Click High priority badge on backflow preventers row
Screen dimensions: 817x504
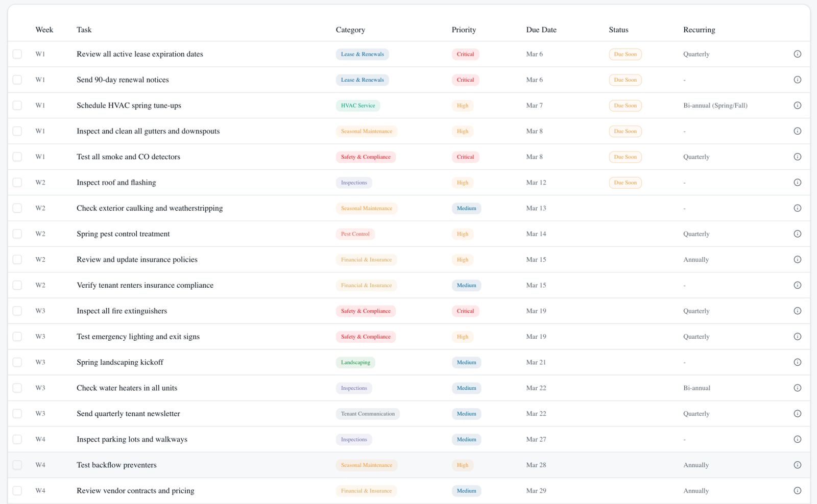pyautogui.click(x=463, y=465)
